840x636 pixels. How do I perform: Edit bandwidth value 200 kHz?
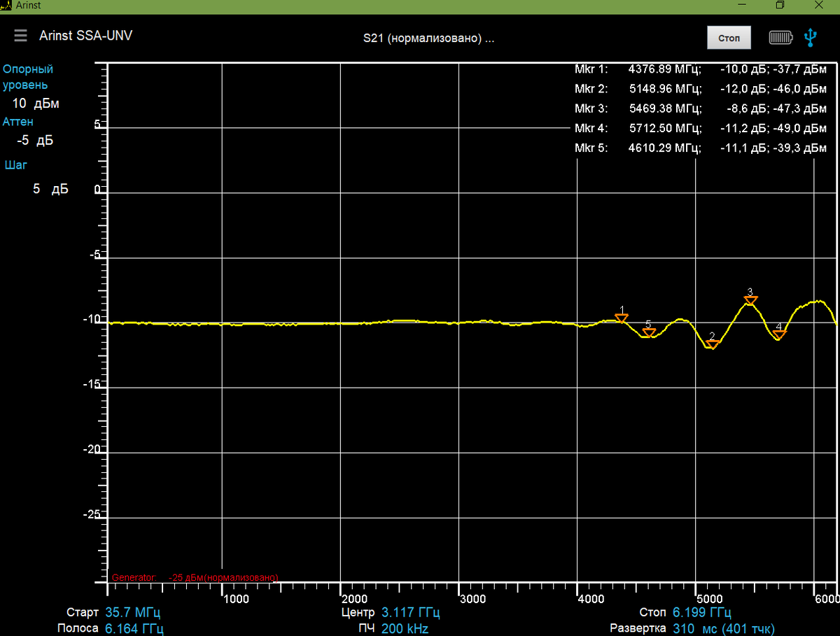click(405, 629)
